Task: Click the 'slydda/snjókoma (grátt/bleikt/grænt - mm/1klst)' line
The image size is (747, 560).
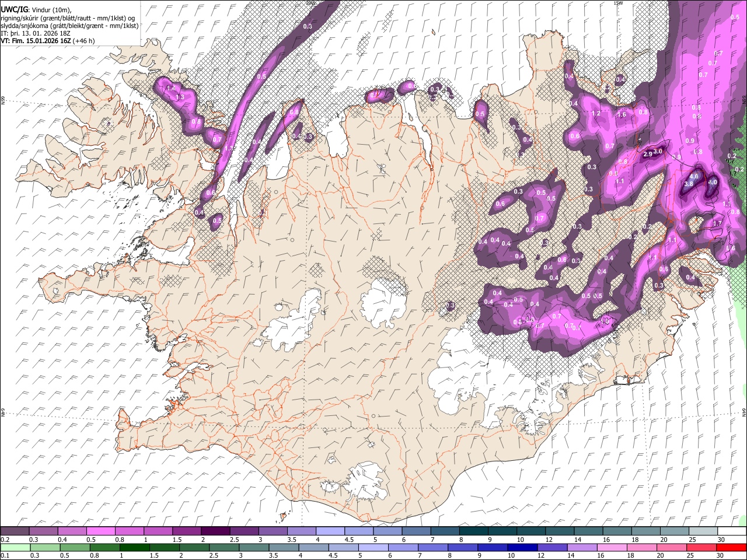Action: pyautogui.click(x=69, y=26)
